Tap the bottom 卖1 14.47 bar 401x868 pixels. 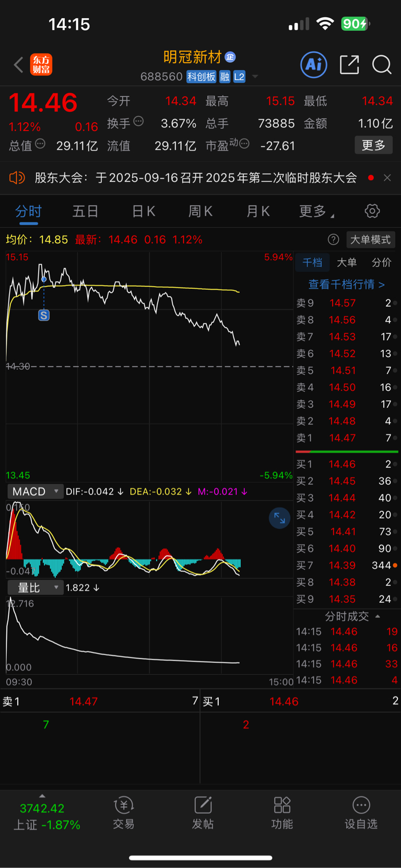(x=100, y=701)
